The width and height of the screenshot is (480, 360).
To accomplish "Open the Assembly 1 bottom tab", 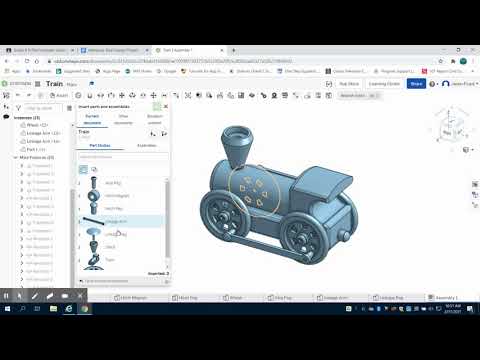I will click(x=443, y=298).
